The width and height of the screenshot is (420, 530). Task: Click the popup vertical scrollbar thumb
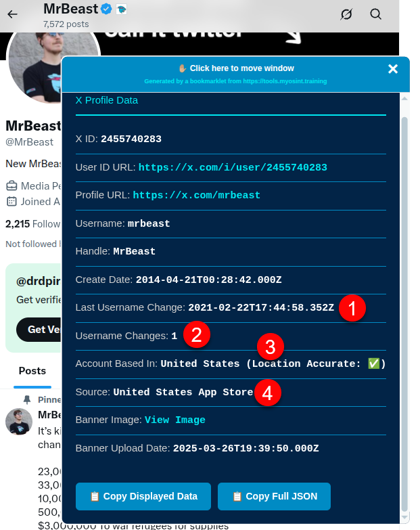pos(404,314)
